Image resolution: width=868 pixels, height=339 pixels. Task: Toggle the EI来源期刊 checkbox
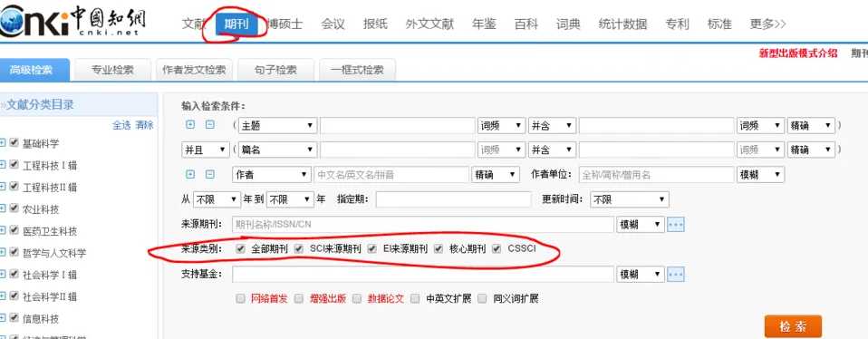coord(372,248)
